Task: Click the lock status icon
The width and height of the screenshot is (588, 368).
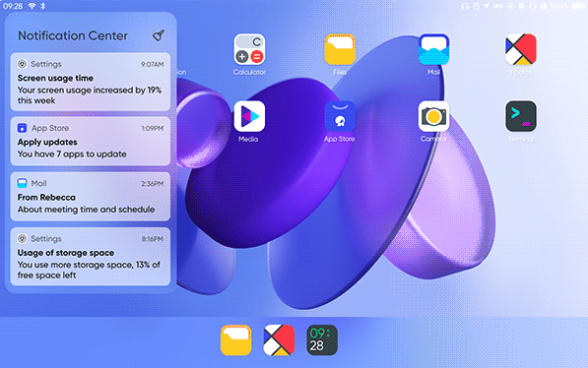Action: (x=476, y=6)
